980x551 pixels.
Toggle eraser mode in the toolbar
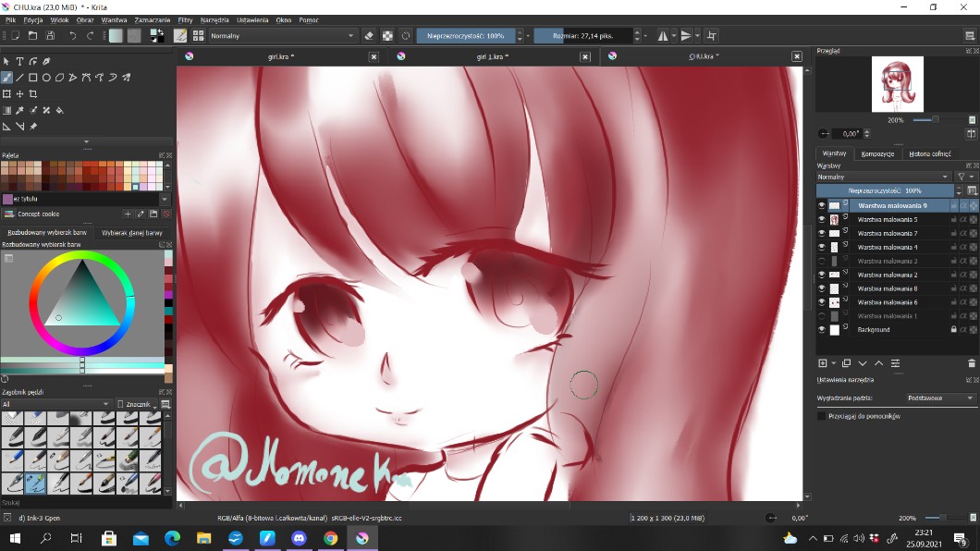(369, 36)
